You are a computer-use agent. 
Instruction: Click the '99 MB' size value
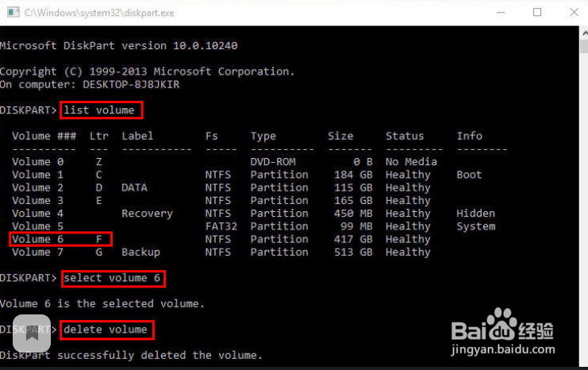click(x=356, y=226)
